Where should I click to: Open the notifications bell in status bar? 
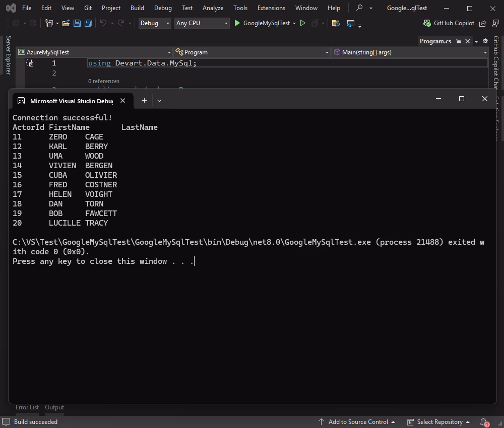click(x=484, y=422)
